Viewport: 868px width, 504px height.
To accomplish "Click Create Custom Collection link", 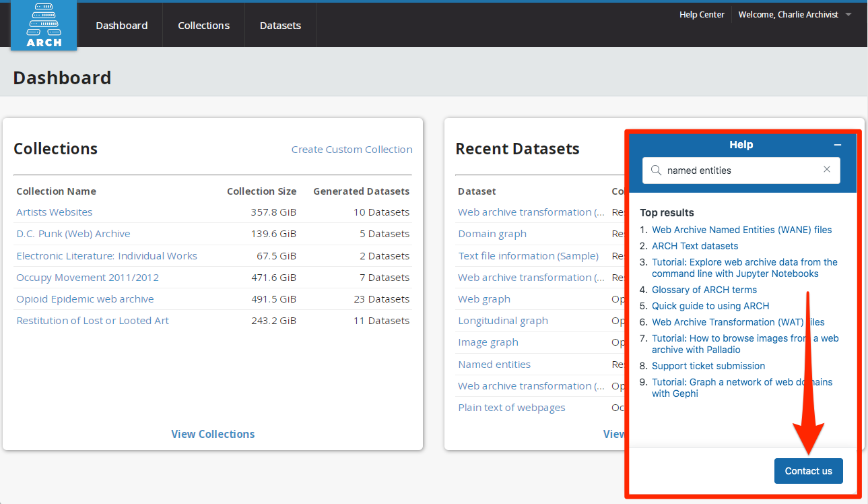I will tap(352, 150).
